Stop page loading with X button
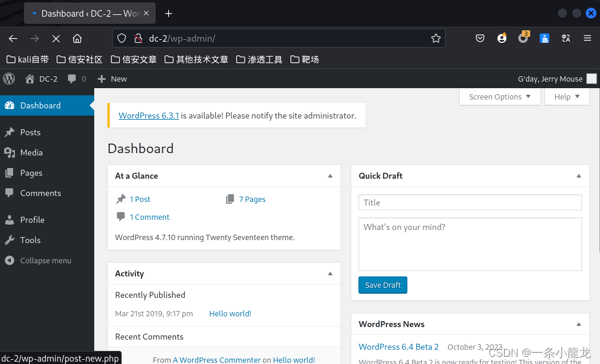The width and height of the screenshot is (600, 364). click(56, 39)
